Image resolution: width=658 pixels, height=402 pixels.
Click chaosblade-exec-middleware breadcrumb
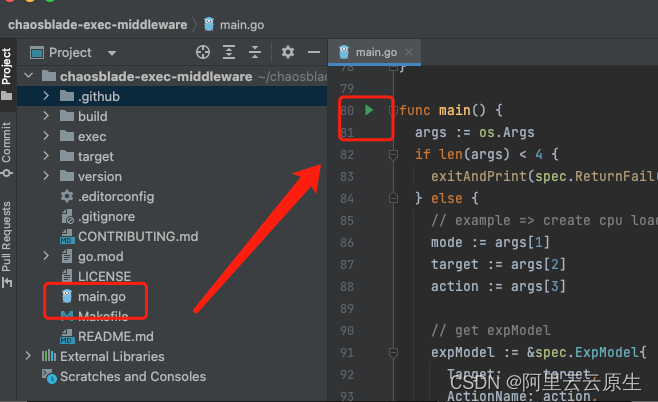pyautogui.click(x=97, y=25)
